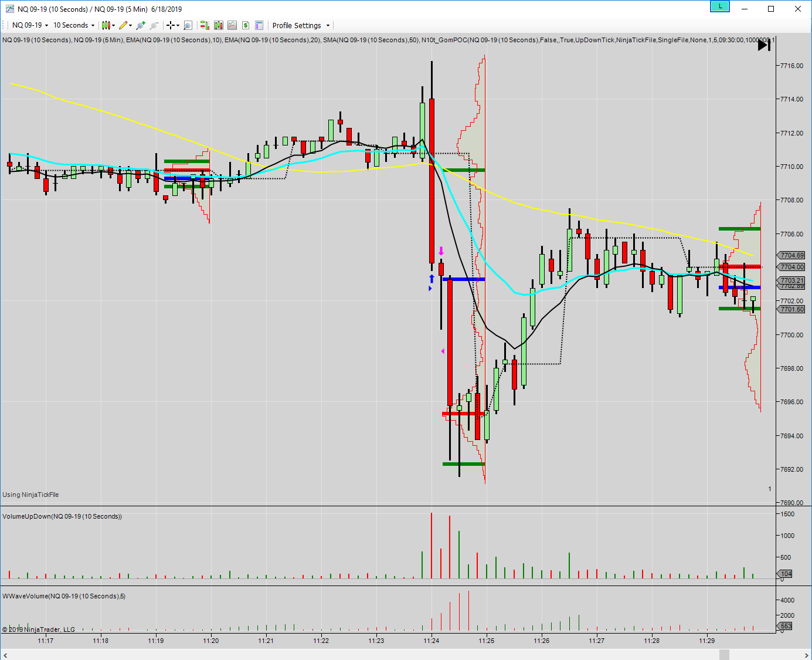Image resolution: width=812 pixels, height=660 pixels.
Task: Click the zoom out magnifier icon
Action: (x=154, y=25)
